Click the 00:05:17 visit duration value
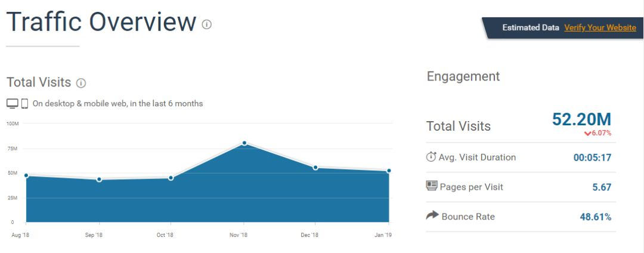This screenshot has height=253, width=644. (592, 158)
